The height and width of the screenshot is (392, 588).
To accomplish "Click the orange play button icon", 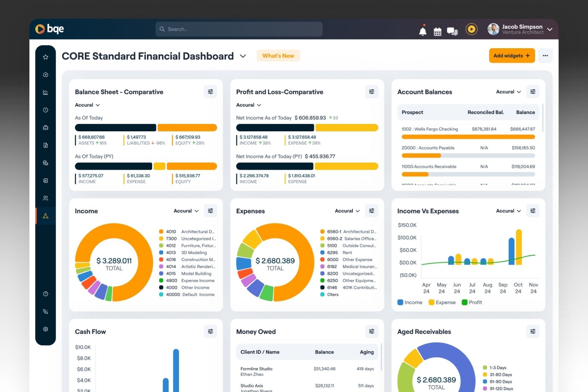I will [472, 29].
